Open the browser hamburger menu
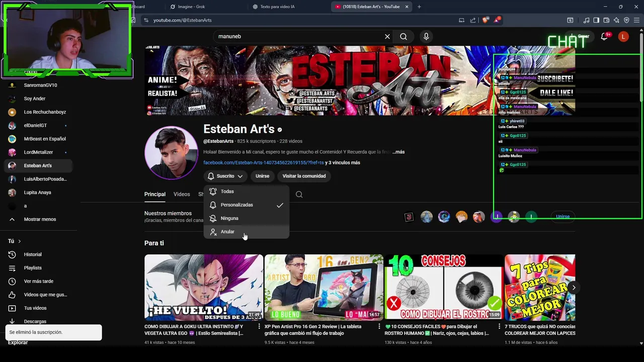Image resolution: width=644 pixels, height=362 pixels. pos(636,20)
